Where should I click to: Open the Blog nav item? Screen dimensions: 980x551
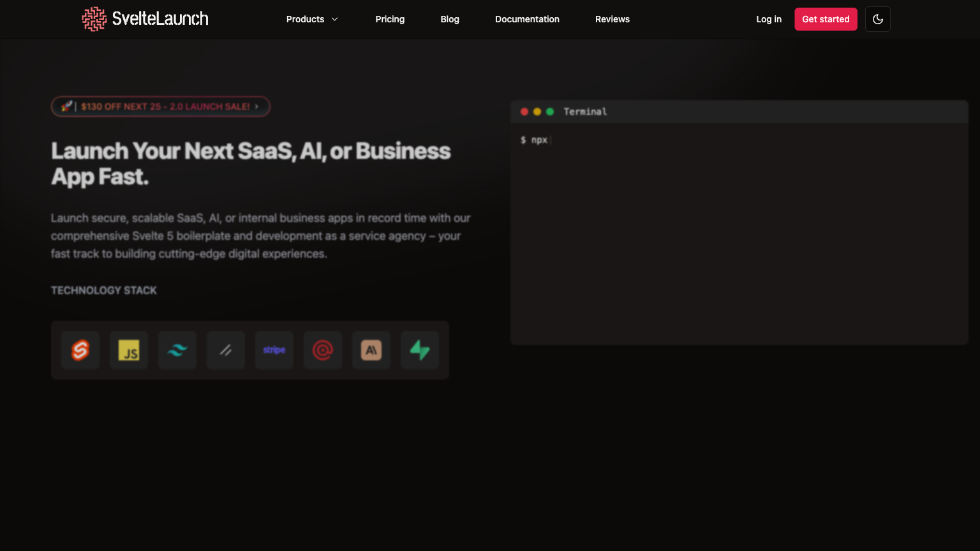(450, 19)
